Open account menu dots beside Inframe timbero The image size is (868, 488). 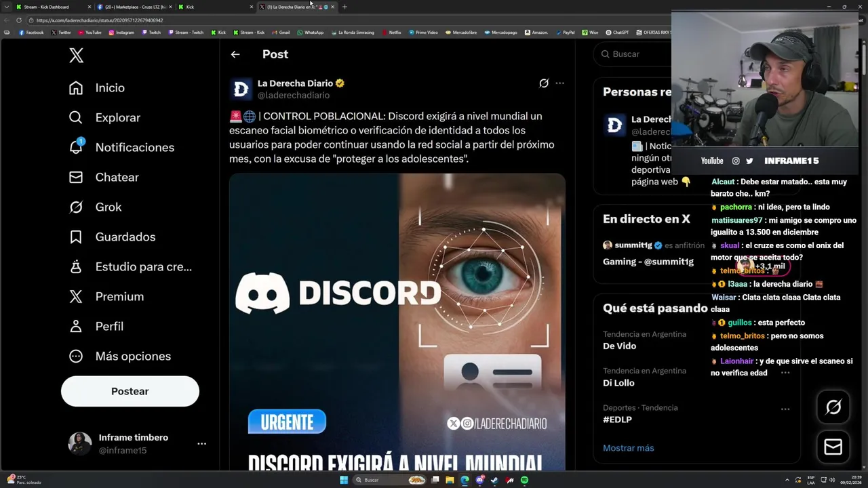tap(201, 444)
